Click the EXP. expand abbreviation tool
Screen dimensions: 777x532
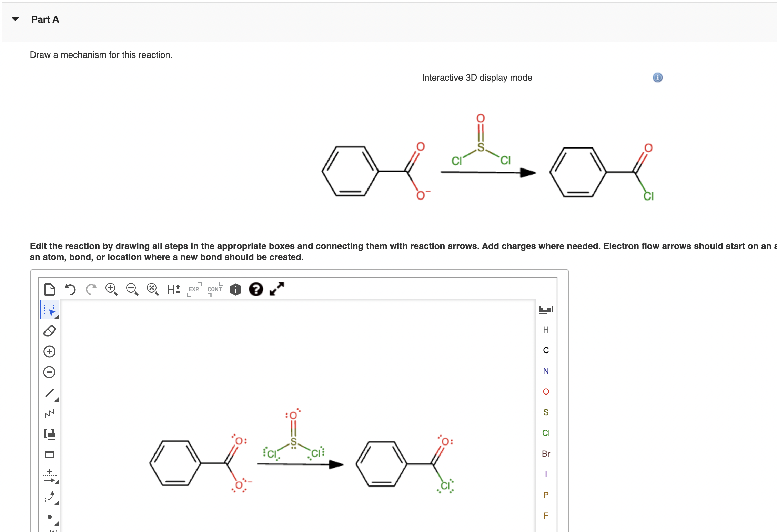click(194, 289)
